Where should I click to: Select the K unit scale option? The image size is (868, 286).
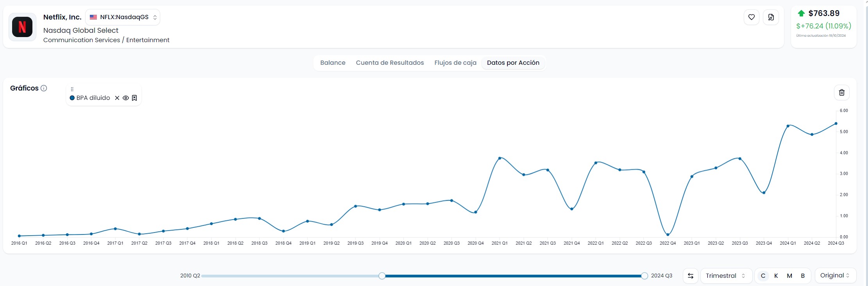776,276
